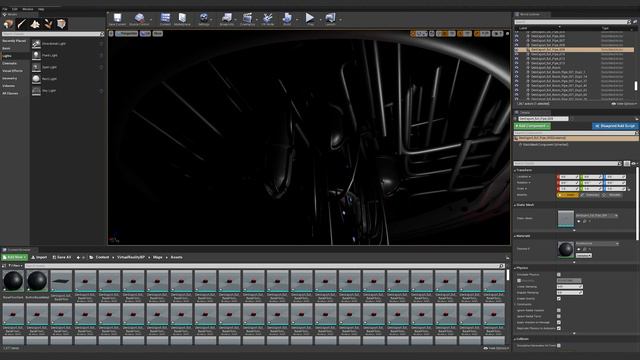Click the green Add New button

(x=14, y=257)
